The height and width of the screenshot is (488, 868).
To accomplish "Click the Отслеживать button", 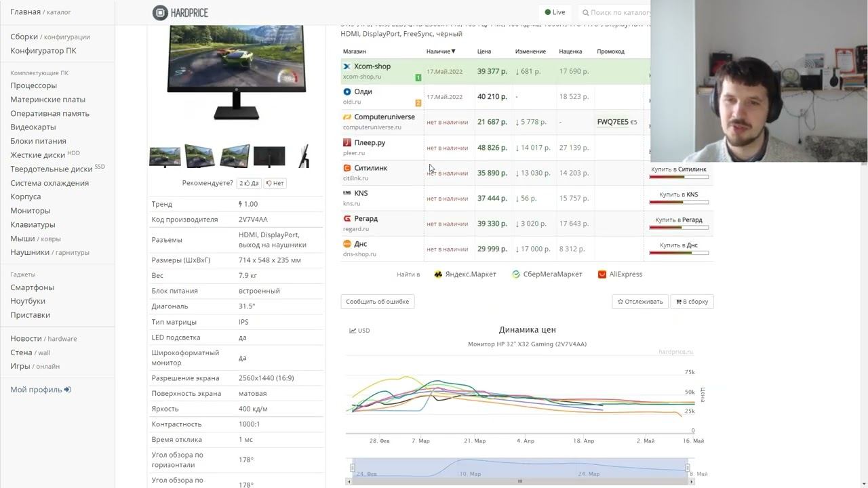I will coord(640,302).
